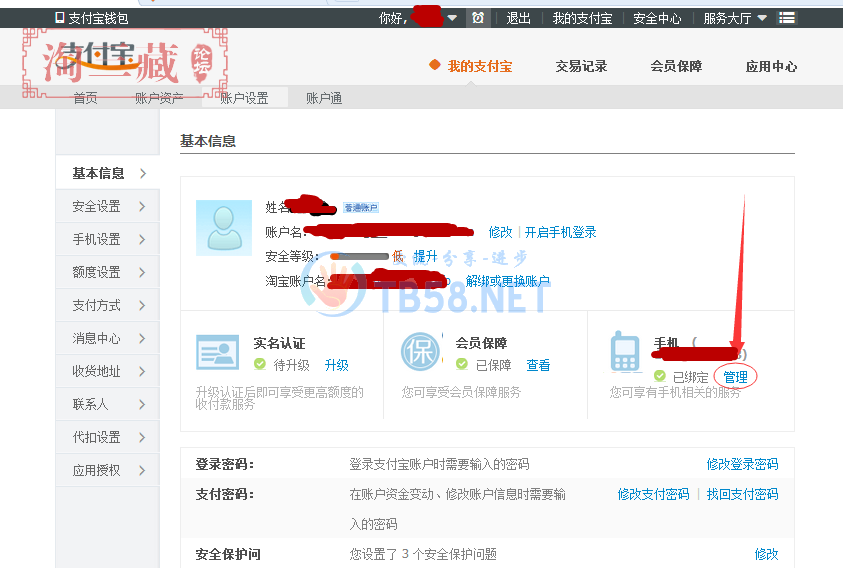Viewport: 843px width, 568px height.
Task: Click 退出 to log out
Action: coord(518,18)
